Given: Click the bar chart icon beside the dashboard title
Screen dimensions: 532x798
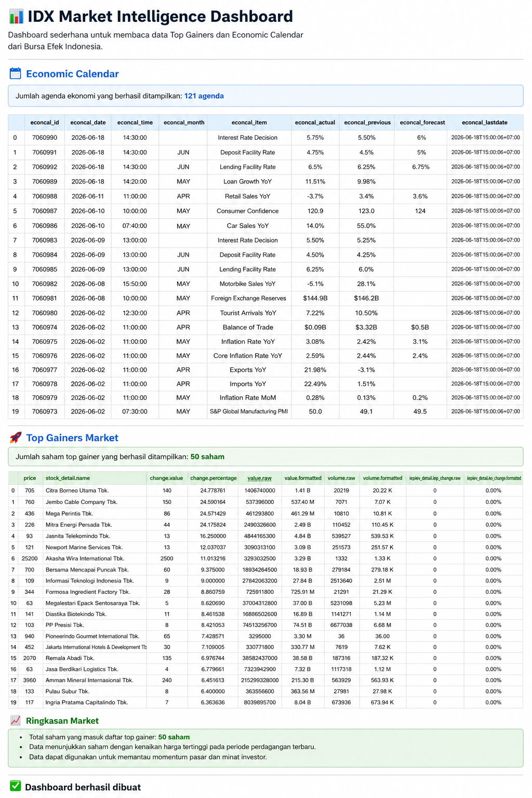Looking at the screenshot, I should (x=17, y=17).
